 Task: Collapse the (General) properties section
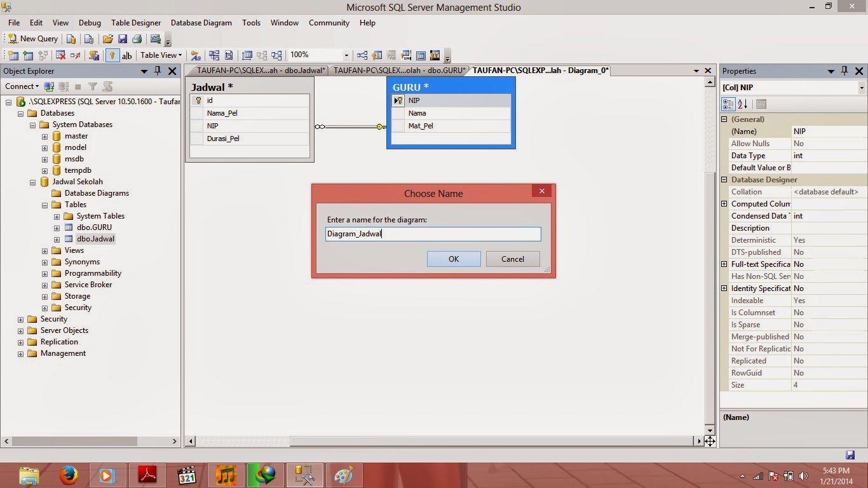coord(724,119)
